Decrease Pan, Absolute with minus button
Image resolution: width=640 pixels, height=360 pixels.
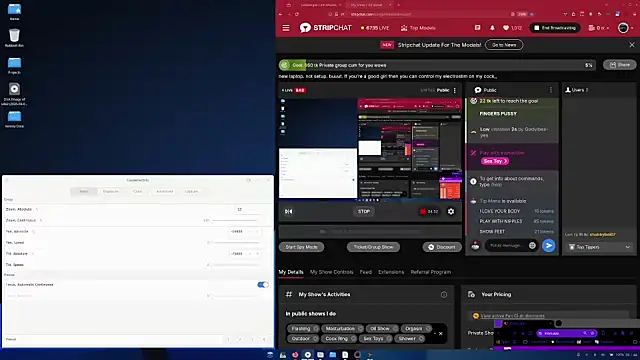coord(250,231)
